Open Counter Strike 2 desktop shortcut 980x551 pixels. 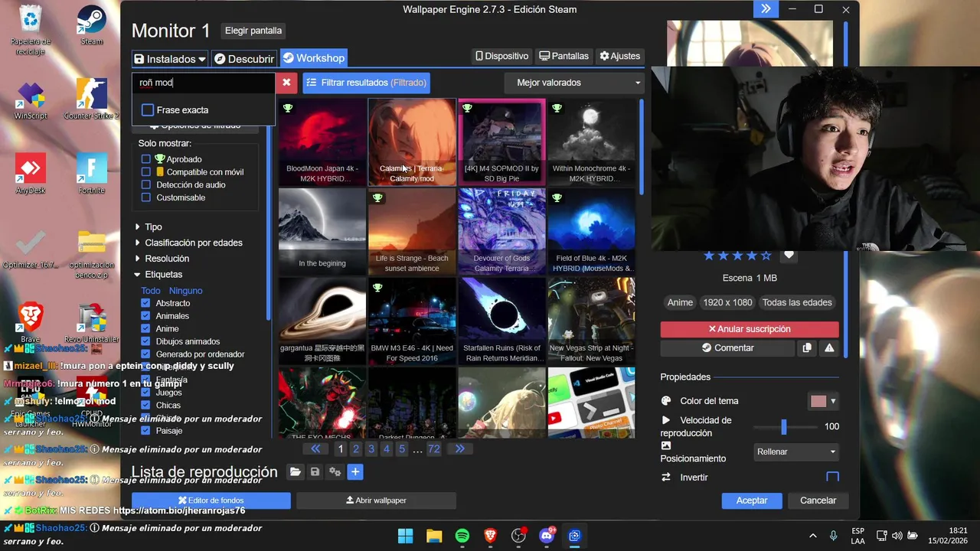click(91, 99)
